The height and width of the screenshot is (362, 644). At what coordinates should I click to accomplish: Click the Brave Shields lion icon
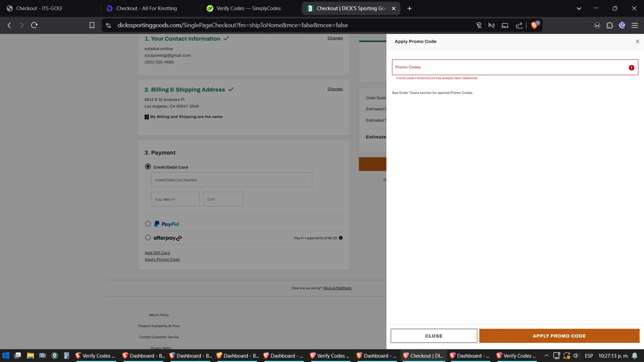pyautogui.click(x=535, y=25)
